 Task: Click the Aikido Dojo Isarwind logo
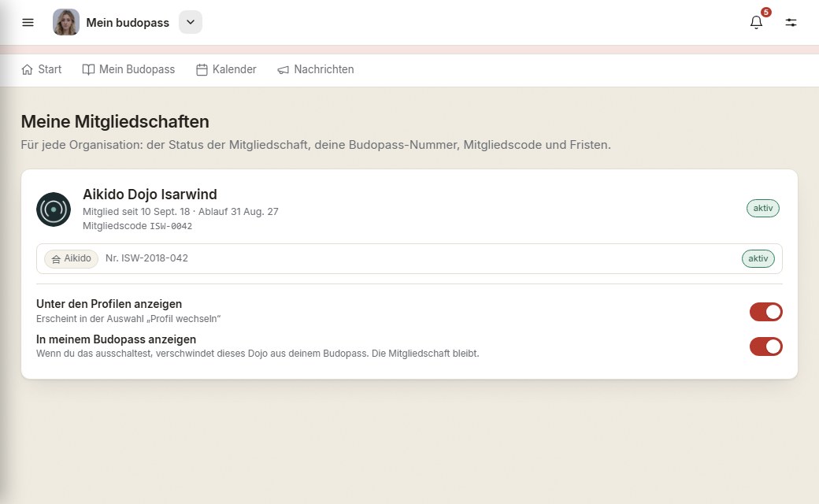click(54, 209)
